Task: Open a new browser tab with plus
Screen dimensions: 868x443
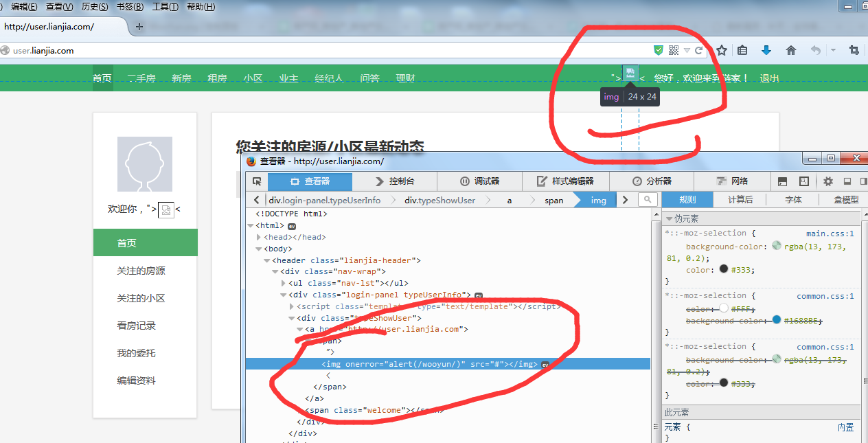Action: tap(139, 27)
